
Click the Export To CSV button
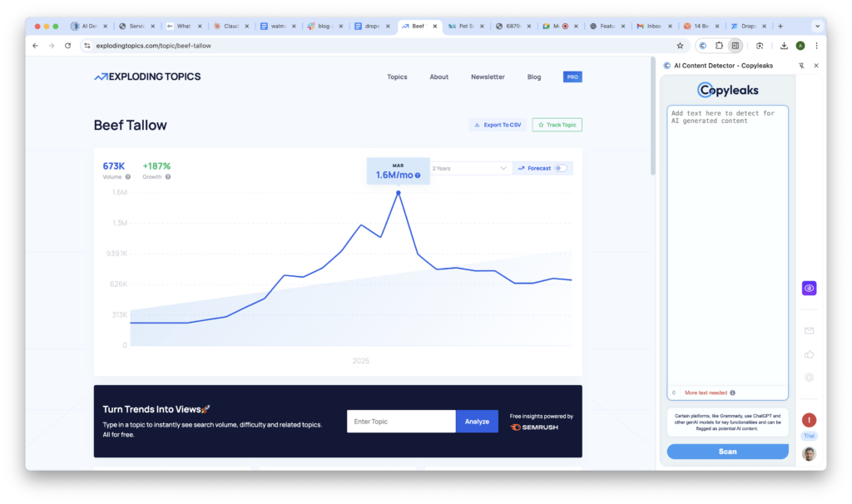point(496,124)
